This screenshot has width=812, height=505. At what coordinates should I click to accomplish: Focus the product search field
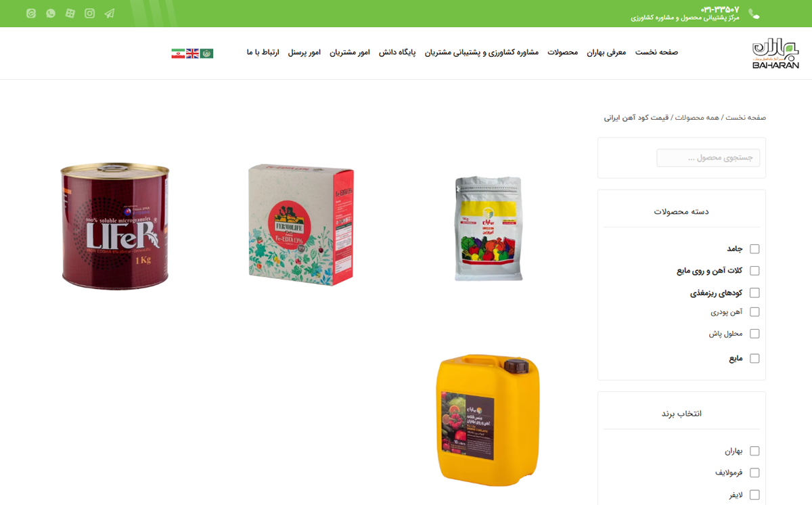tap(708, 158)
